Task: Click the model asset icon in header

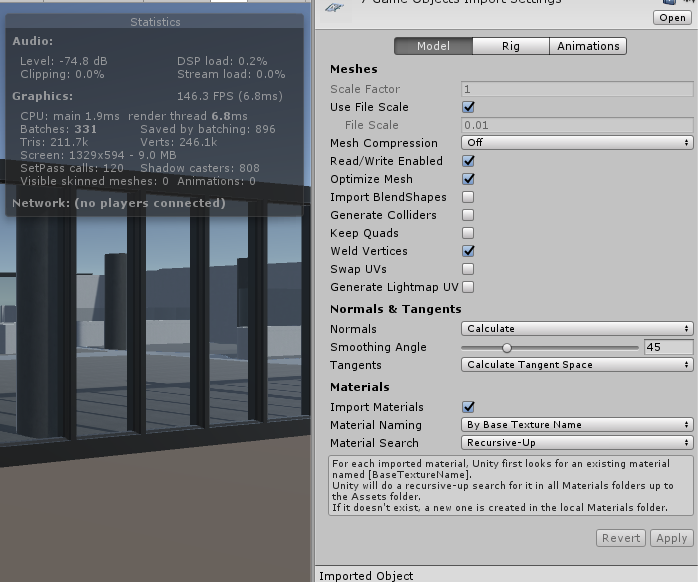Action: pyautogui.click(x=337, y=6)
